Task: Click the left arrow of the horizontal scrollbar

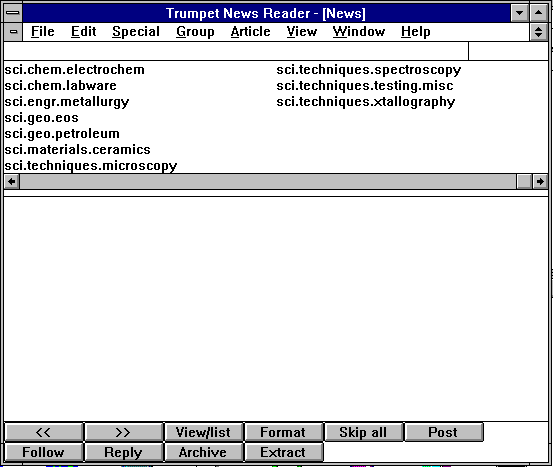Action: pos(12,182)
